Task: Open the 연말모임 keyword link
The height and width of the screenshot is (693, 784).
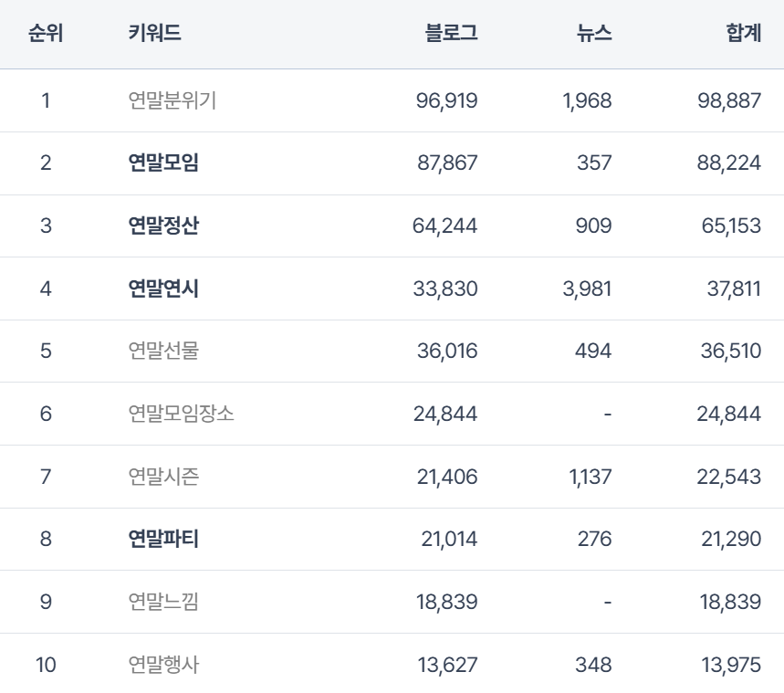Action: 163,163
